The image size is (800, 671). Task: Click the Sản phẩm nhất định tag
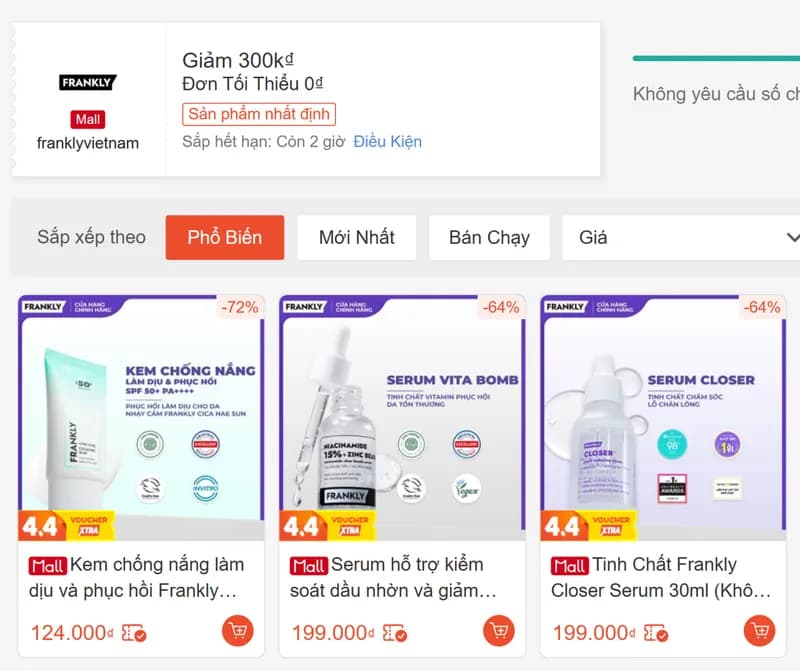point(259,114)
